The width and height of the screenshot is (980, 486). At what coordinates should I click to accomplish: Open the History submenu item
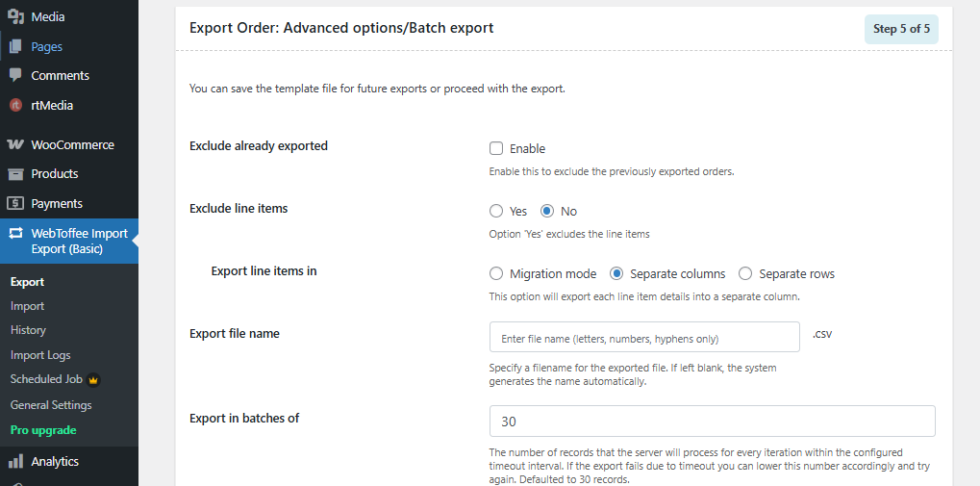(28, 330)
